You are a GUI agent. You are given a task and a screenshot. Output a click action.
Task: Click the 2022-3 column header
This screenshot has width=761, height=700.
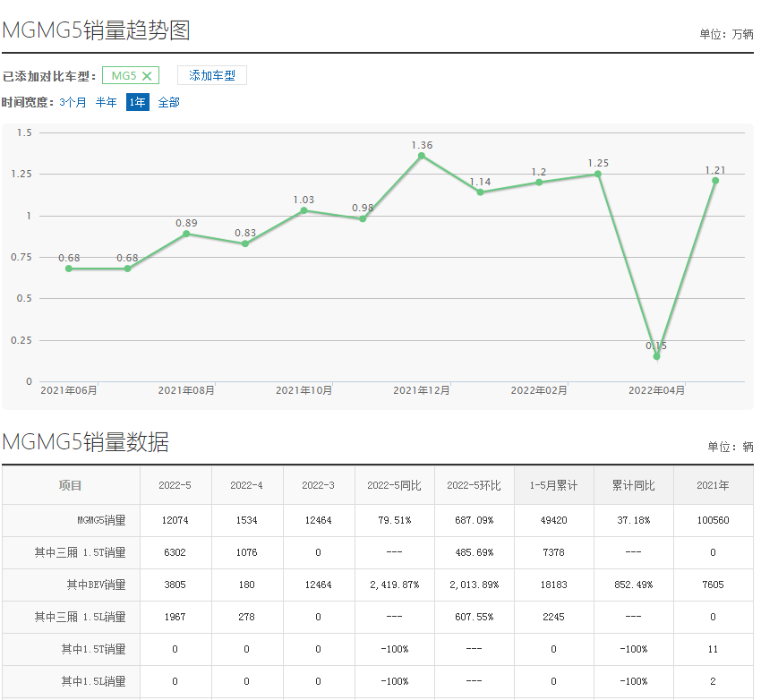tap(319, 485)
